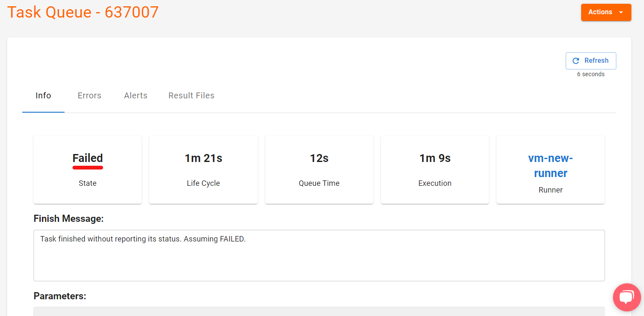This screenshot has width=644, height=316.
Task: Select the 12s Queue Time value
Action: click(319, 158)
